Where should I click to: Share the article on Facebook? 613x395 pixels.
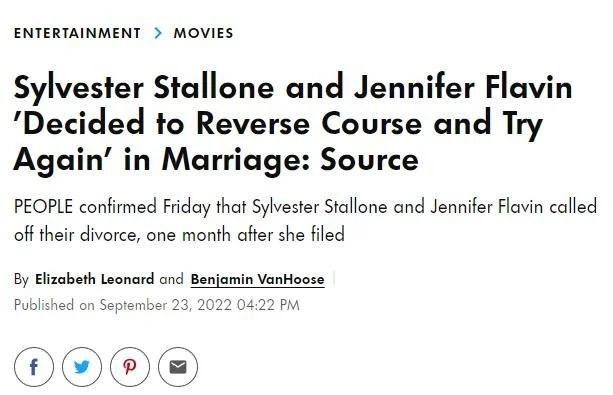point(34,367)
